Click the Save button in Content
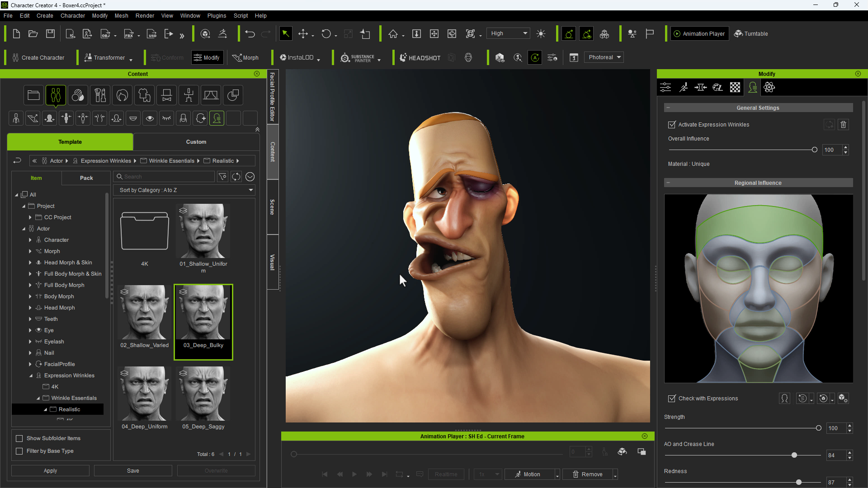The height and width of the screenshot is (488, 868). 133,471
